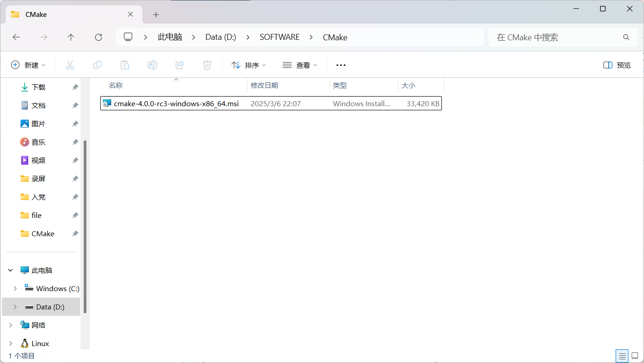Click the search magnifier icon

(x=626, y=38)
